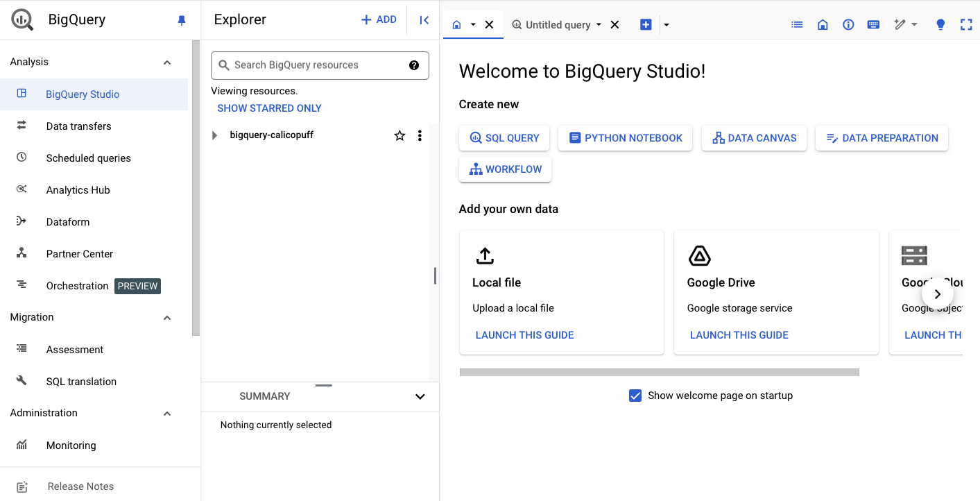
Task: Create a new PYTHON NOTEBOOK
Action: point(626,138)
